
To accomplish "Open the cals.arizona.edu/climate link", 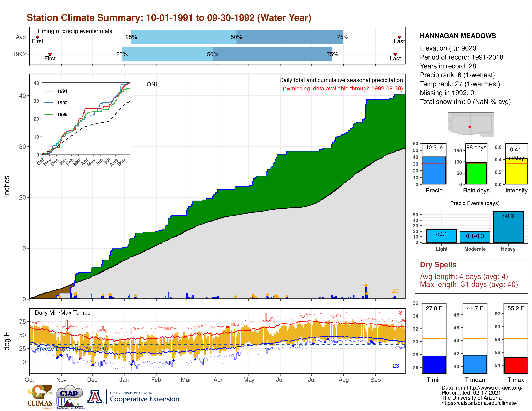I will click(479, 403).
